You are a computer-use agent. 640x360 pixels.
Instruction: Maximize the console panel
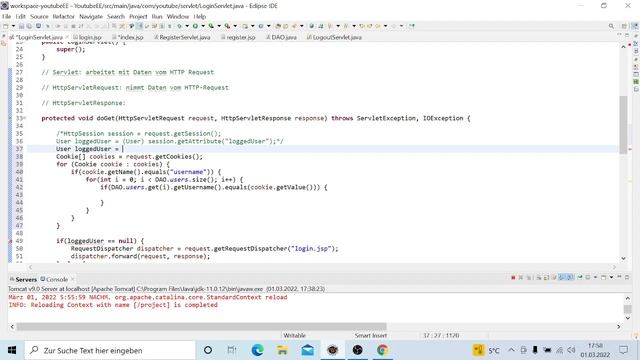[x=627, y=277]
